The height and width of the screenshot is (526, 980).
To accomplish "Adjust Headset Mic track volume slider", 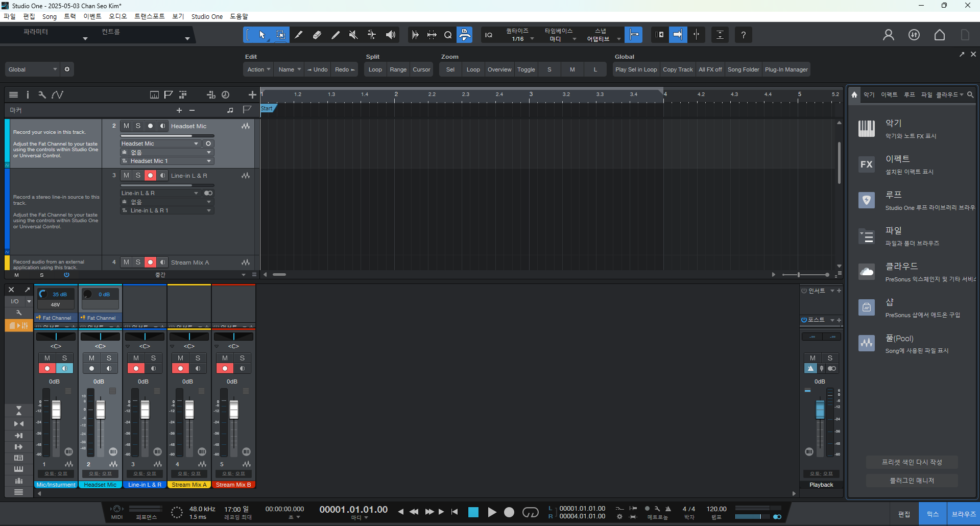I will coord(167,136).
